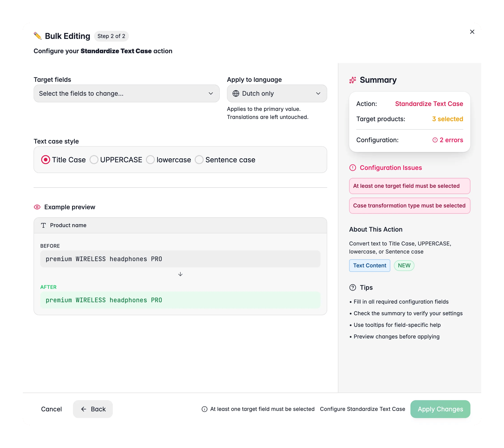Click the Cancel button

pos(51,409)
